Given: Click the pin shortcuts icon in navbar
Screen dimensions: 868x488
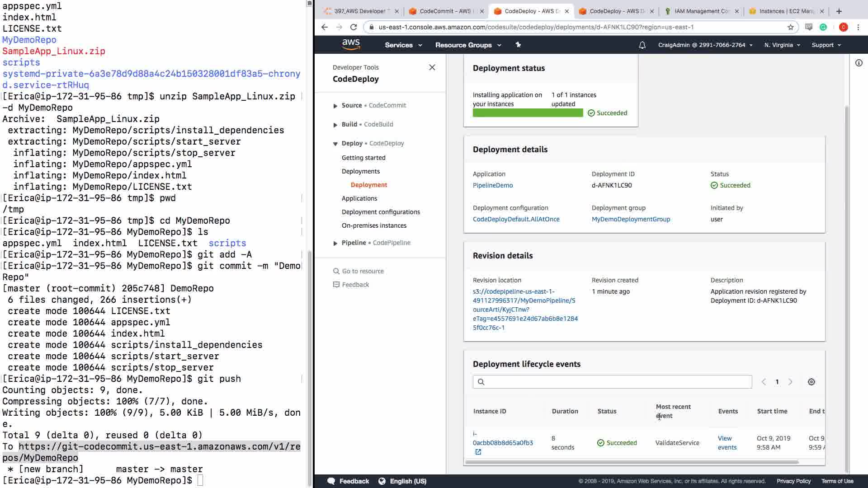Looking at the screenshot, I should [x=518, y=45].
